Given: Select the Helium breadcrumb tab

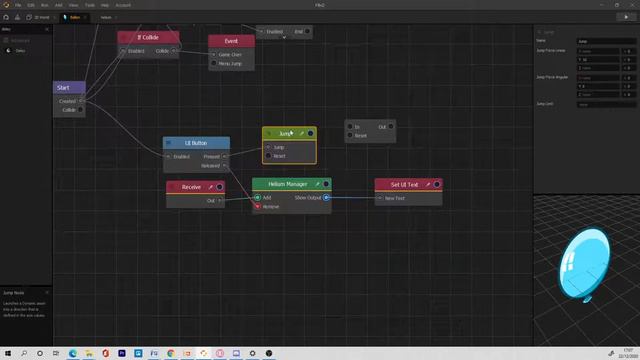Looking at the screenshot, I should pos(106,17).
